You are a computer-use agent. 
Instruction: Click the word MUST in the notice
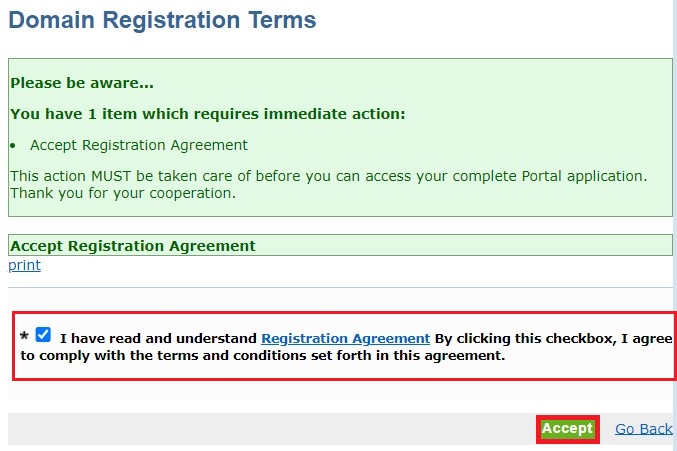click(111, 176)
